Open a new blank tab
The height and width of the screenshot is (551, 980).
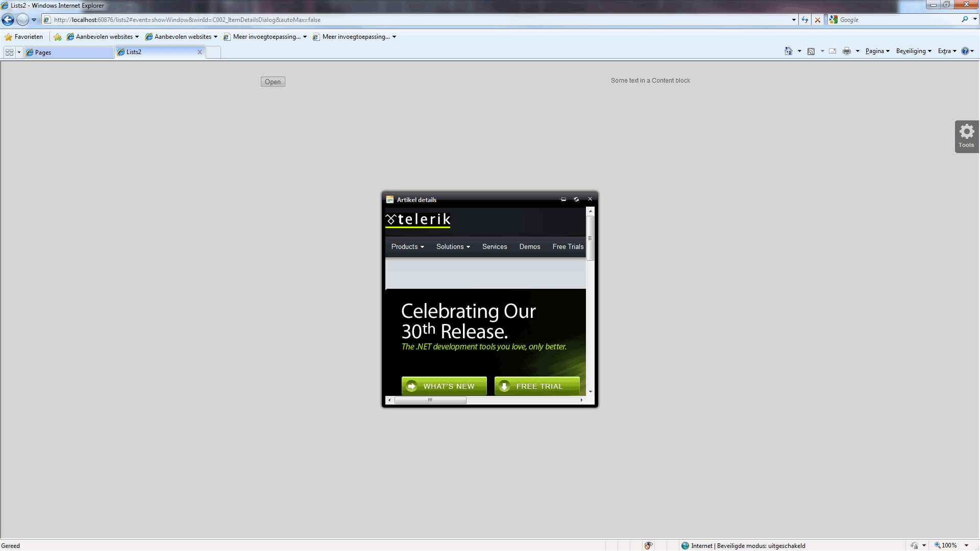(x=213, y=53)
